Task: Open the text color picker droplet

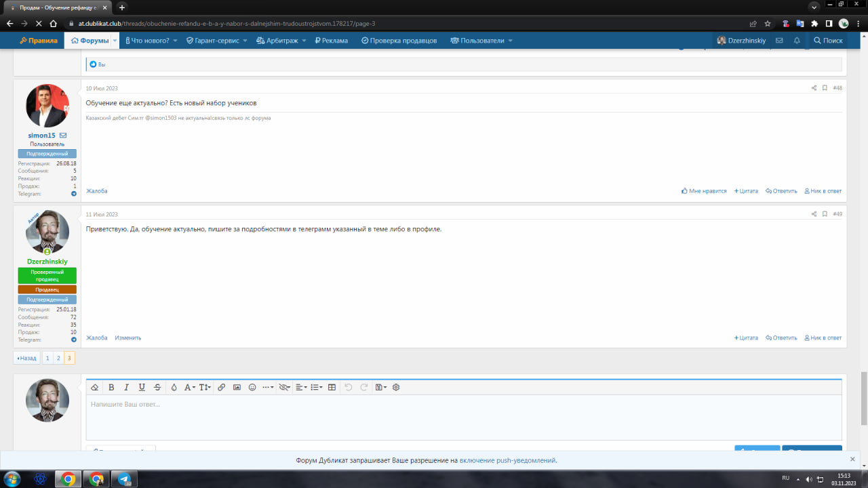Action: pos(174,387)
